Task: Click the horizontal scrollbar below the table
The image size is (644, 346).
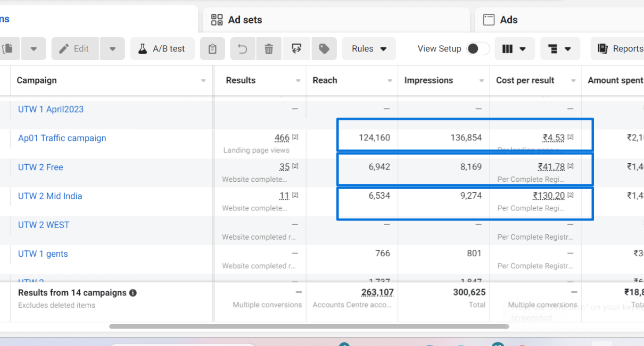Action: pyautogui.click(x=309, y=326)
